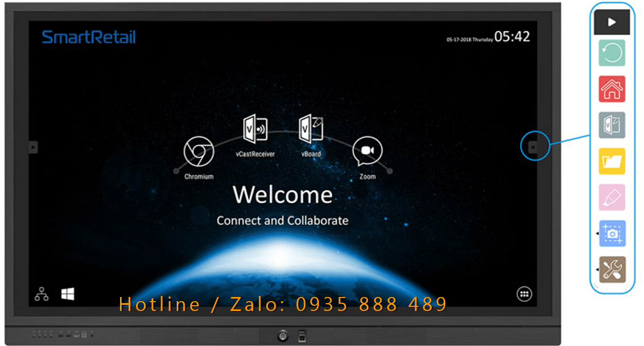Viewport: 644px width, 346px height.
Task: Click the 'Chromium' label text
Action: (x=199, y=176)
